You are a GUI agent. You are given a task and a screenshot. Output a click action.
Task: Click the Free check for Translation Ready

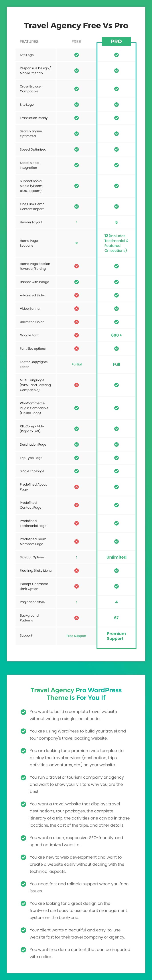coord(76,118)
